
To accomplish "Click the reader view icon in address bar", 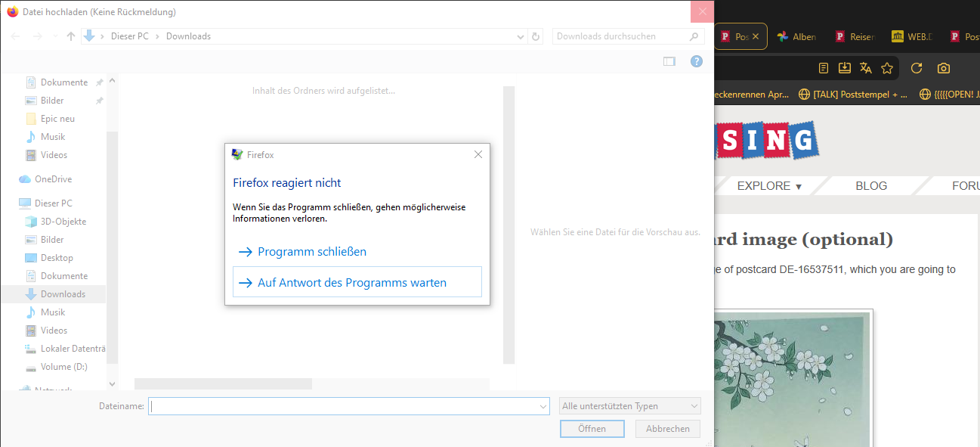I will coord(824,68).
